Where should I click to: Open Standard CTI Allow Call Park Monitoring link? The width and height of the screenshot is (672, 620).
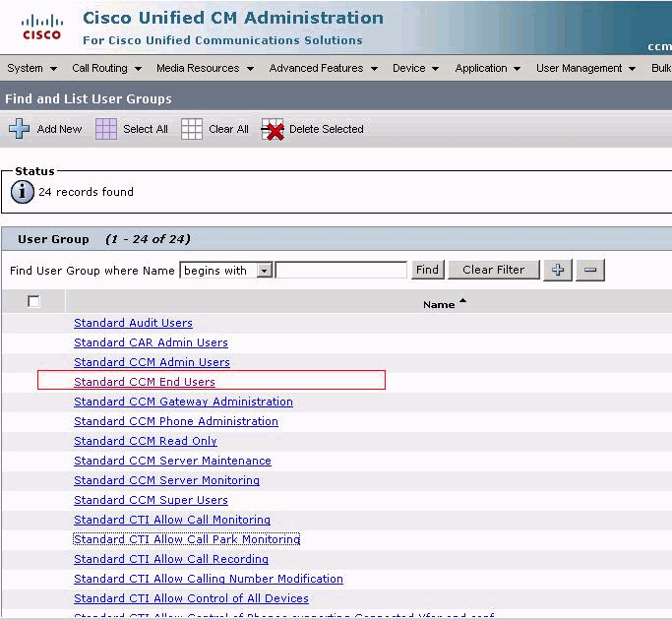click(187, 539)
